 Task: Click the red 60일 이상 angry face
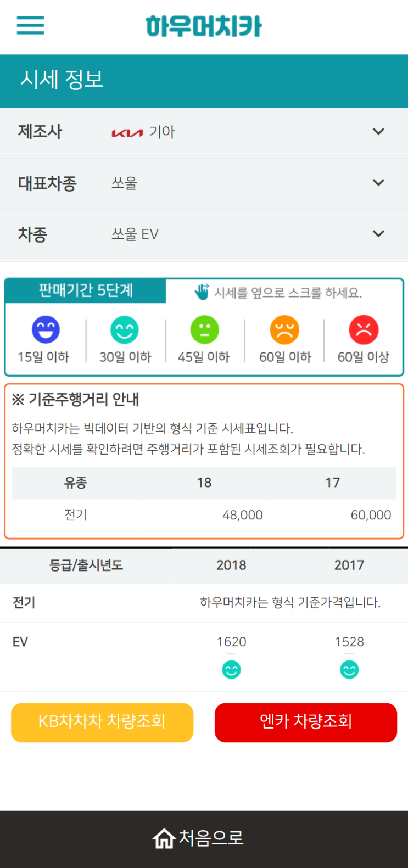[x=364, y=329]
